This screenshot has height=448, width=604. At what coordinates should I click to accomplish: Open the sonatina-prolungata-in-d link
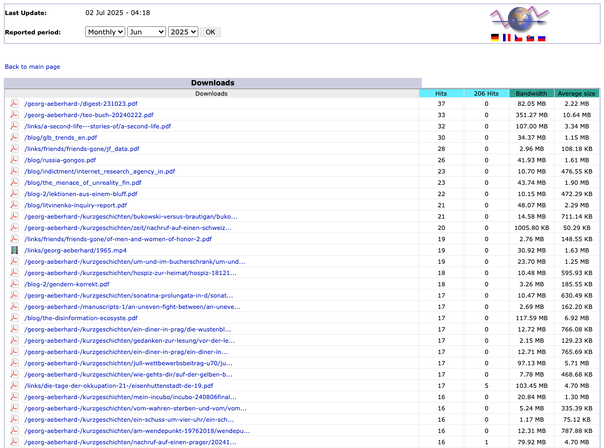tap(129, 295)
